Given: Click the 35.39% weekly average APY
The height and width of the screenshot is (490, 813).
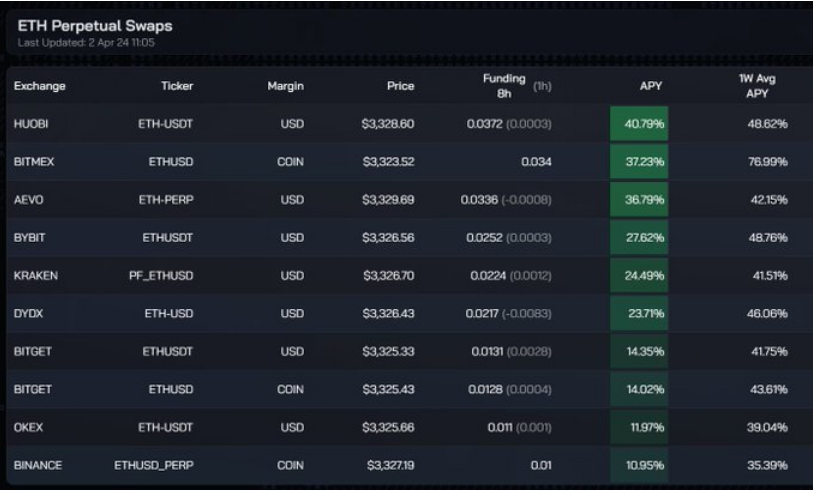Looking at the screenshot, I should [768, 465].
